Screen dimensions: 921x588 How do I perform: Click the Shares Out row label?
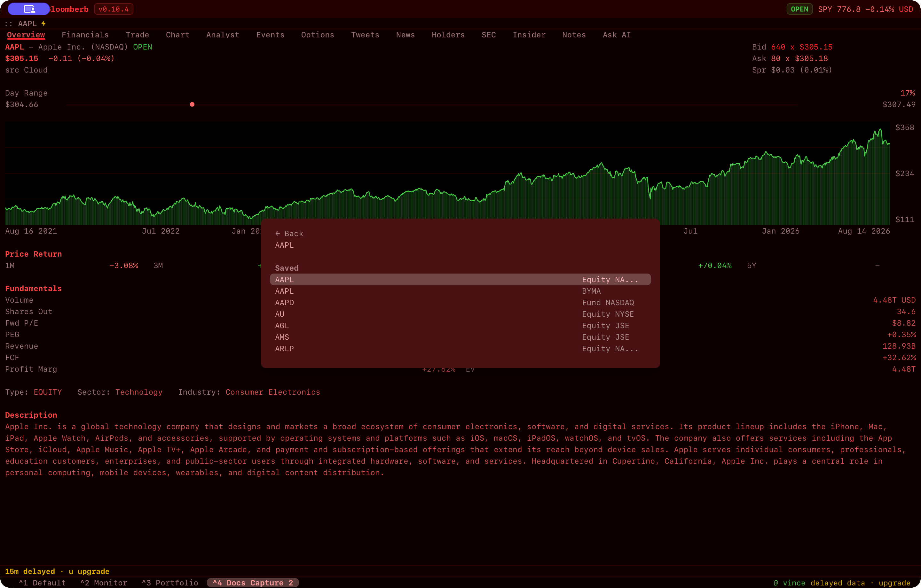coord(29,312)
